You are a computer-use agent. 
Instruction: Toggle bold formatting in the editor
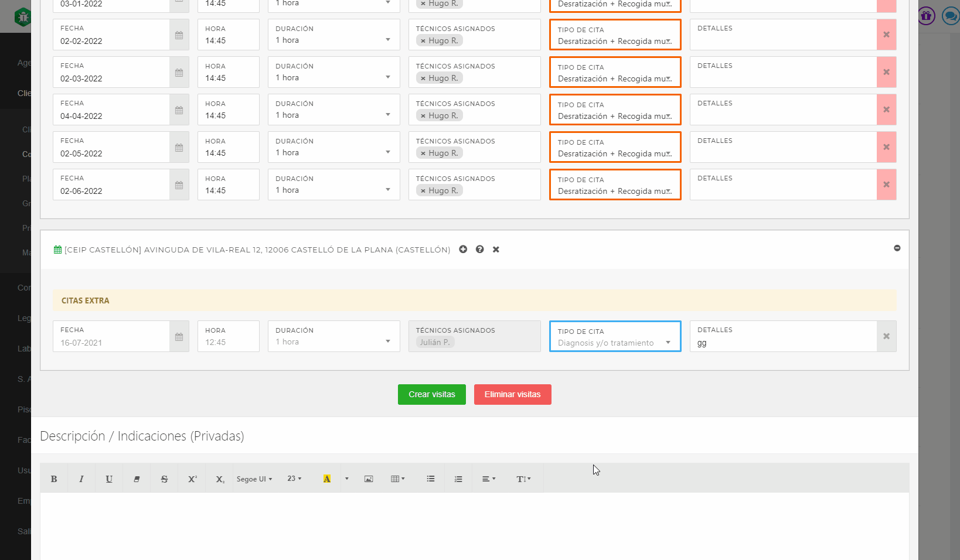(54, 479)
